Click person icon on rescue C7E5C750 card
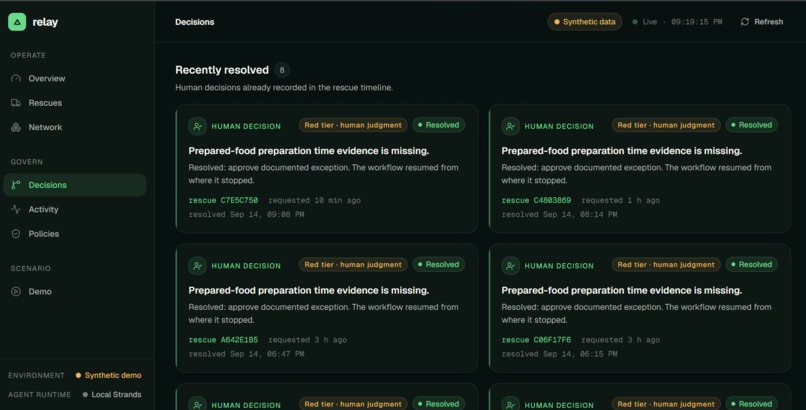The width and height of the screenshot is (806, 410). pos(197,126)
